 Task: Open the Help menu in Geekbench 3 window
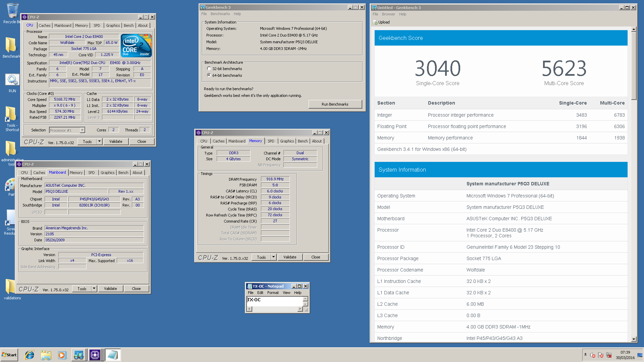pyautogui.click(x=237, y=14)
